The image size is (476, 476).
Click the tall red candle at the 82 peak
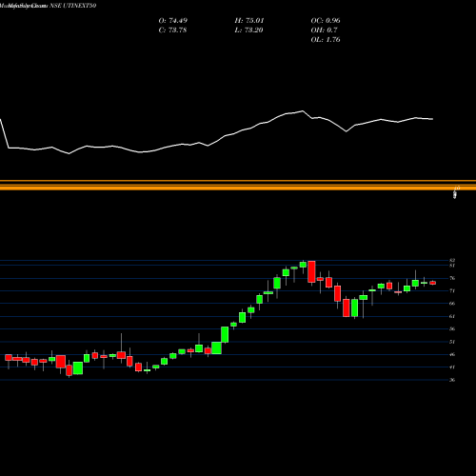click(311, 271)
